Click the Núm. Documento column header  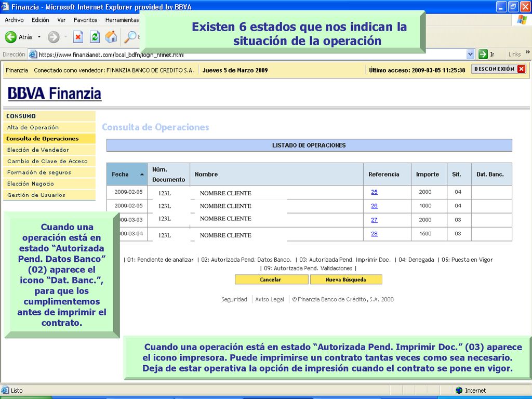click(169, 175)
